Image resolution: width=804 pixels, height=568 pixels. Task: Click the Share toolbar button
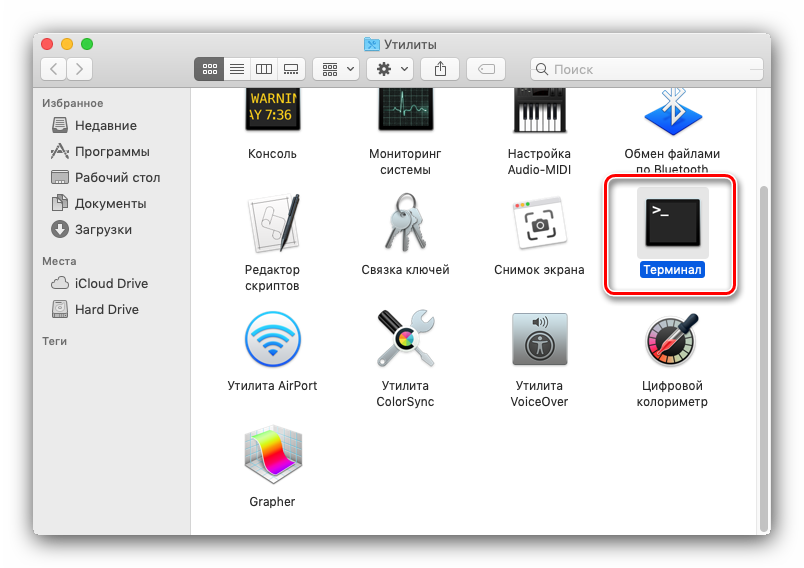pos(440,69)
